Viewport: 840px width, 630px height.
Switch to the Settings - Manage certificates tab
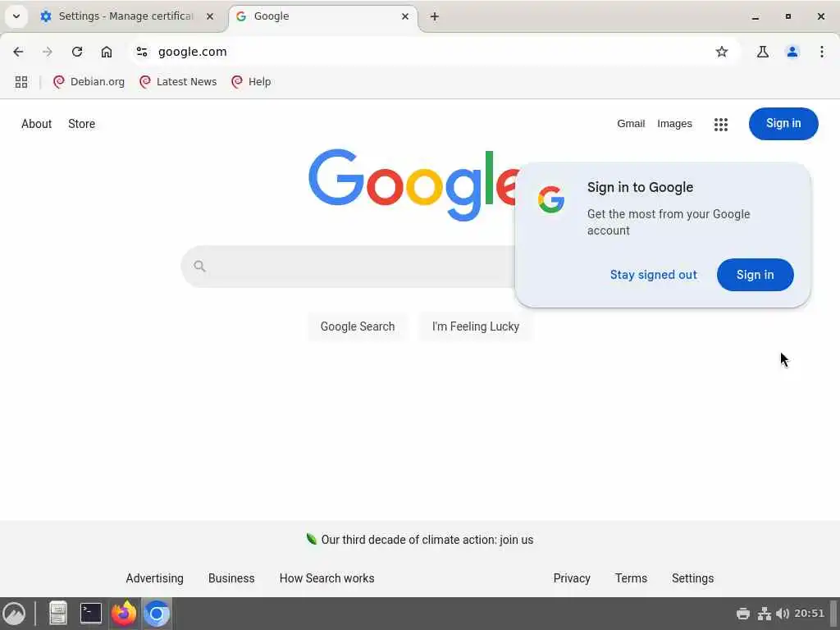pos(127,16)
